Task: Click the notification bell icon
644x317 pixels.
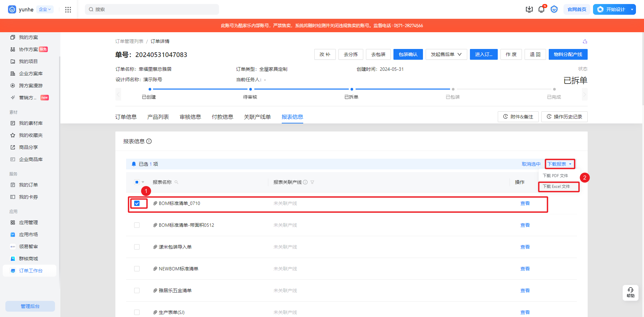Action: coord(541,9)
